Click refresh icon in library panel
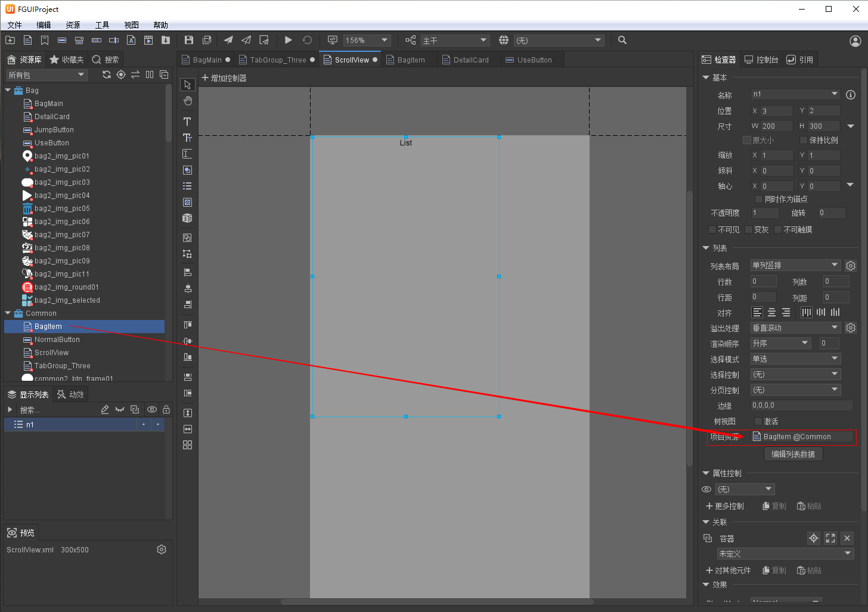The image size is (868, 612). [107, 74]
